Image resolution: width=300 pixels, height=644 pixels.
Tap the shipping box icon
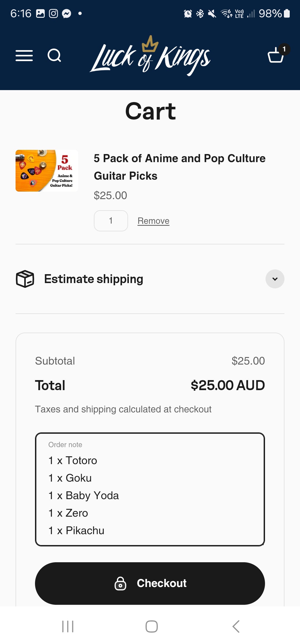click(x=25, y=279)
